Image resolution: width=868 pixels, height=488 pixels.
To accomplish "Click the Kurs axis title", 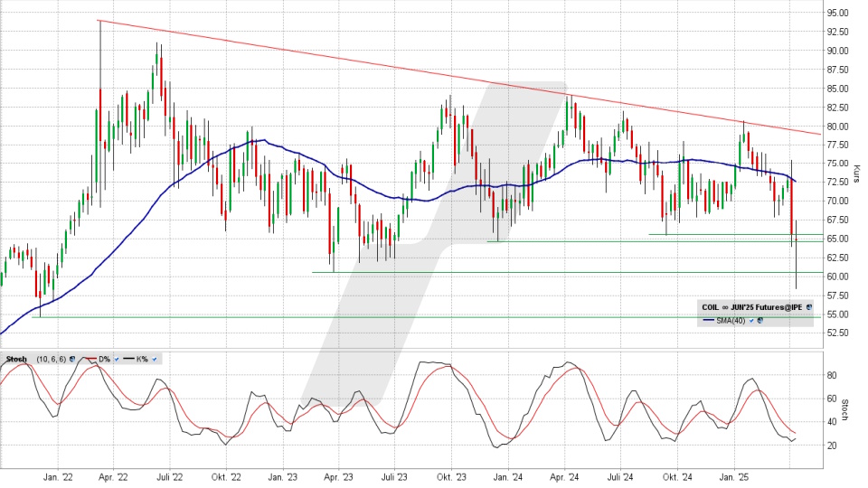I will pos(857,174).
